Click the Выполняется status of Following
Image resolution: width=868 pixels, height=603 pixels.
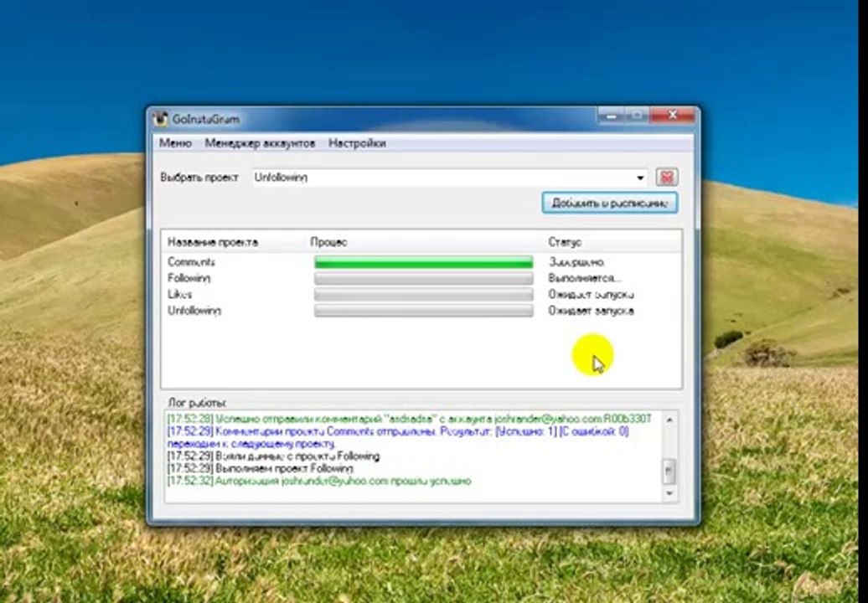click(x=584, y=278)
